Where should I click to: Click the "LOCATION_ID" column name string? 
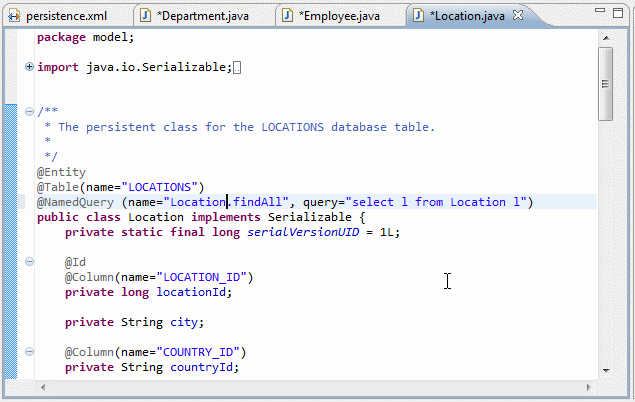[201, 277]
